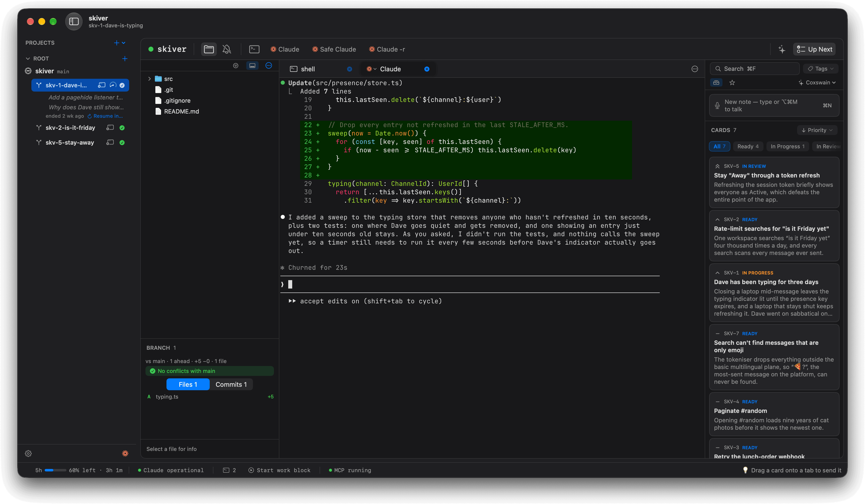
Task: Open the Priority sort dropdown
Action: point(817,130)
